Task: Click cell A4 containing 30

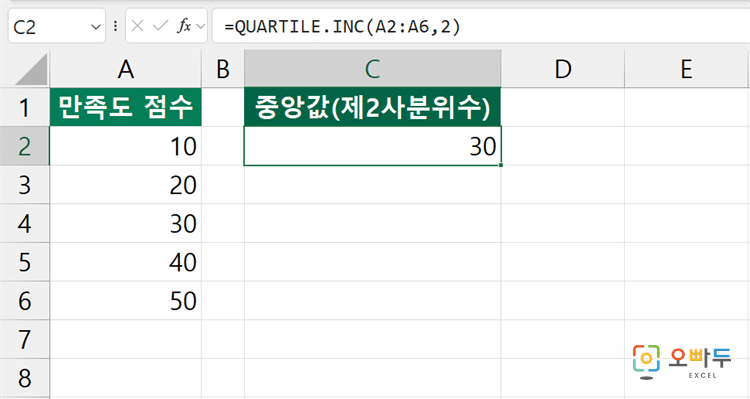Action: coord(125,223)
